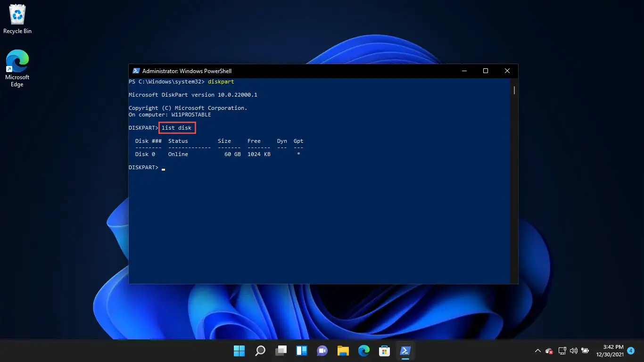Open the Windows Start menu

239,351
